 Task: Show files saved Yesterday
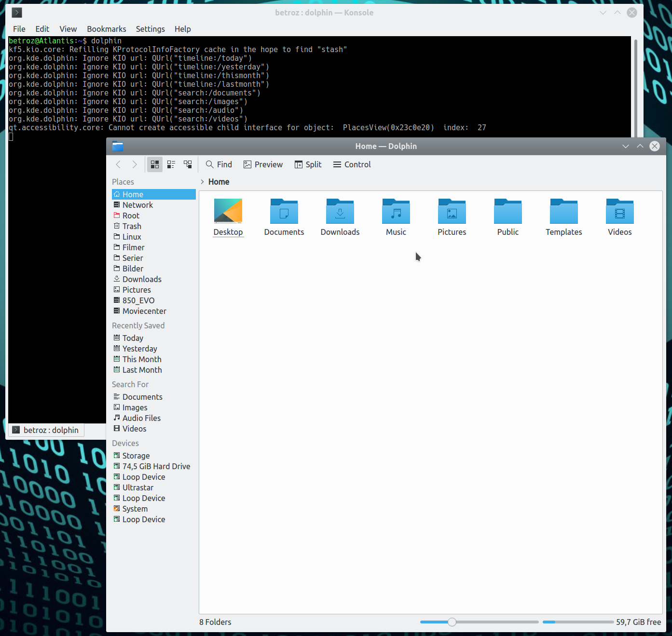coord(154,349)
